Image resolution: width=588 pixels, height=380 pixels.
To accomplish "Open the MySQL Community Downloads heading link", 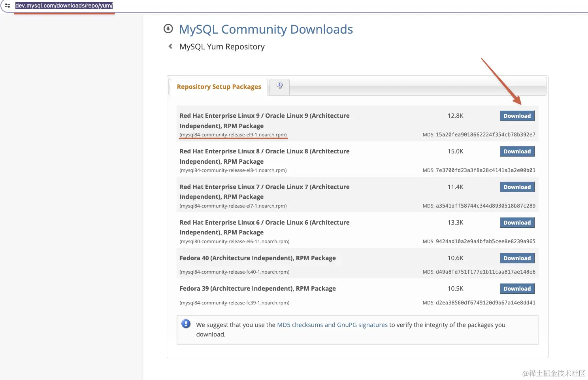I will click(x=266, y=29).
